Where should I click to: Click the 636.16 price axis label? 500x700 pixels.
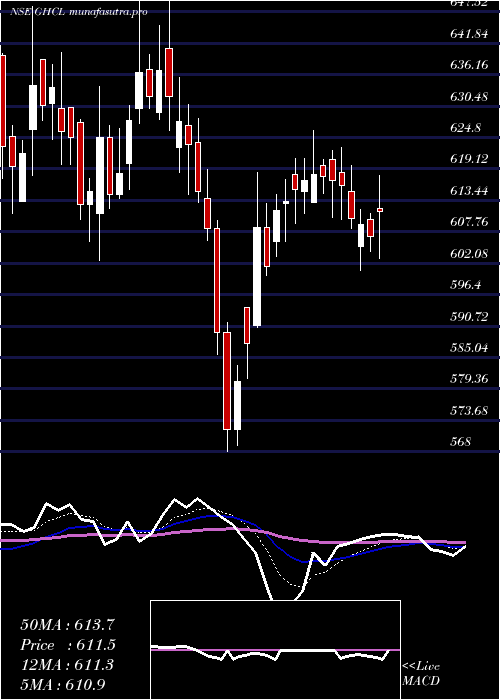(x=469, y=66)
